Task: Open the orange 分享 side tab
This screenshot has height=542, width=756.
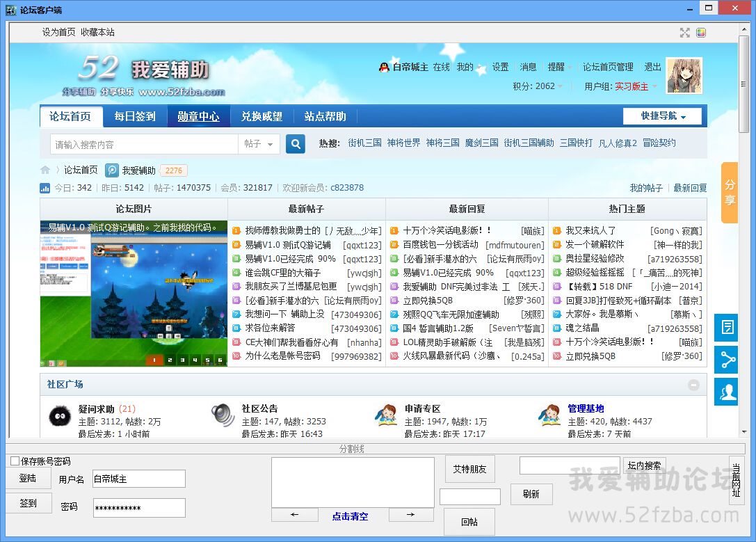Action: (x=729, y=193)
